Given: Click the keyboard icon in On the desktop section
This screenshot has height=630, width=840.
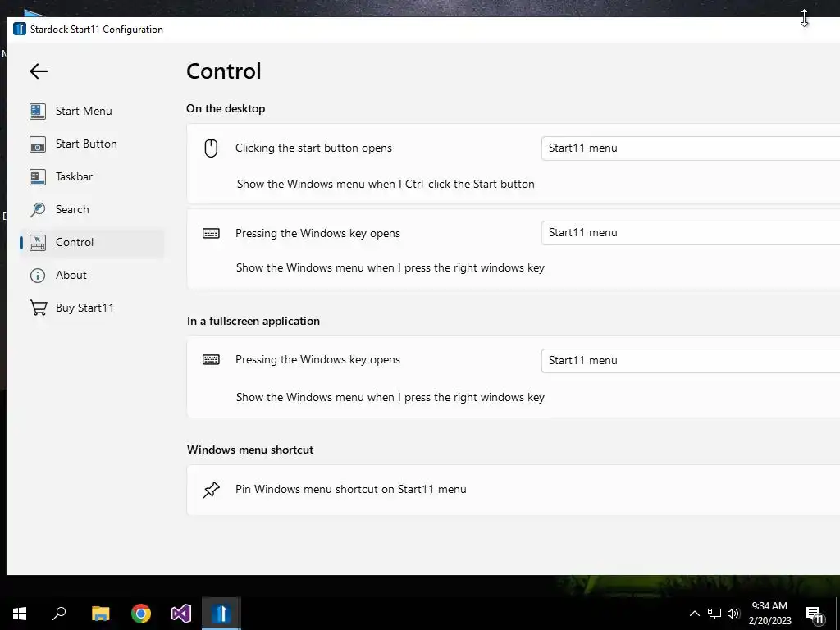Looking at the screenshot, I should pyautogui.click(x=211, y=233).
